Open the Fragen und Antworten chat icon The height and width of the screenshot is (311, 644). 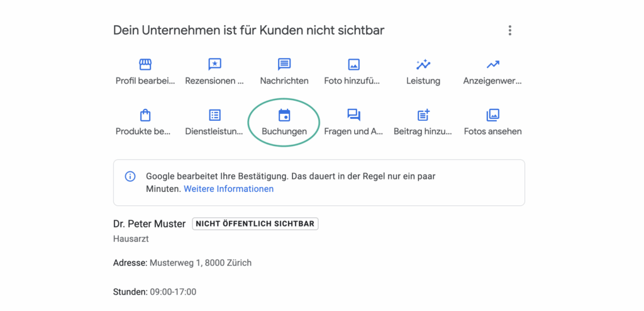click(353, 115)
